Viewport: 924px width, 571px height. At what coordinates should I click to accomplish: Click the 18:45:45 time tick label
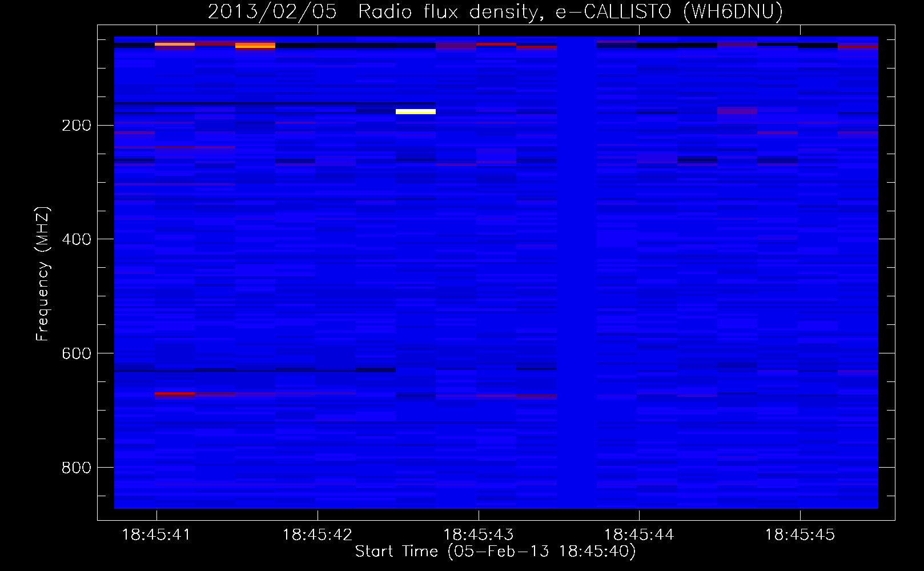coord(800,535)
